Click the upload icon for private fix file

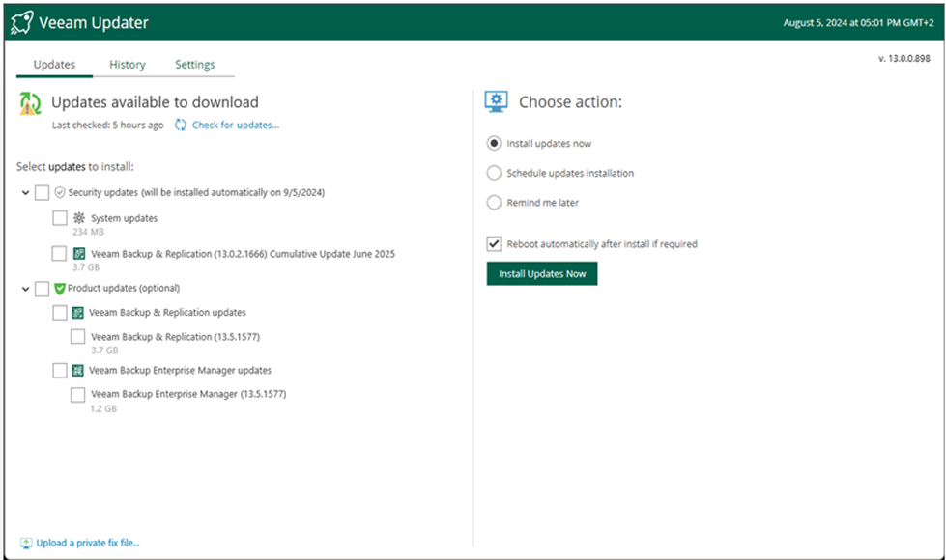pos(26,544)
